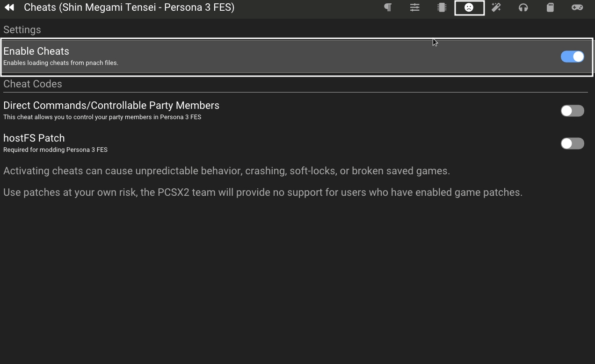This screenshot has height=364, width=595.
Task: Open memory card settings icon
Action: (550, 7)
